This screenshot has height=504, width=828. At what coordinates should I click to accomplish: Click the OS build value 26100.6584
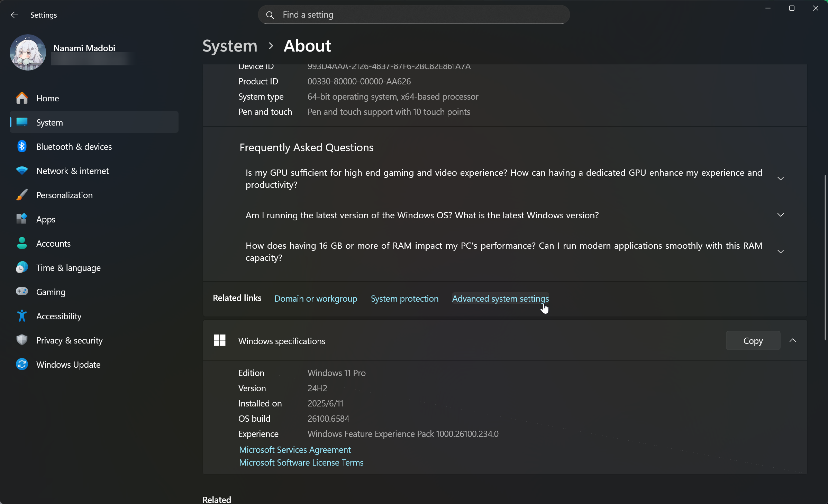tap(328, 419)
